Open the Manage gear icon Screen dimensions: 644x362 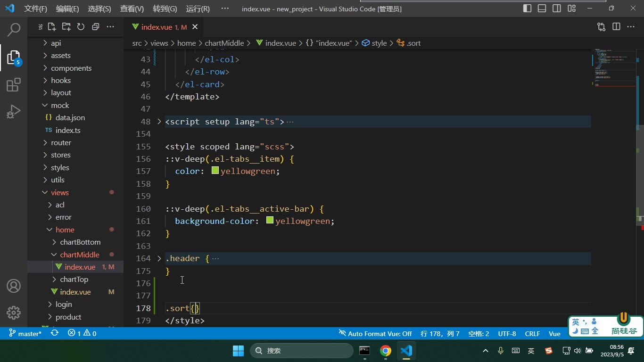(x=14, y=313)
